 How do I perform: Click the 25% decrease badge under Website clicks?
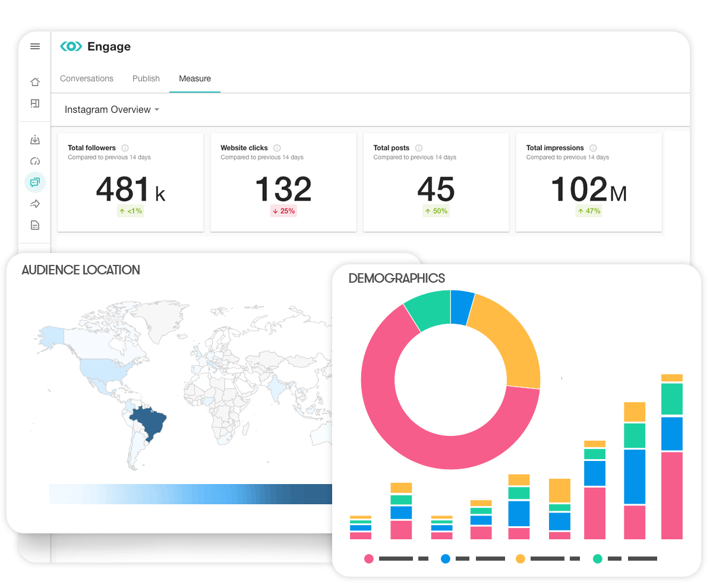[283, 211]
